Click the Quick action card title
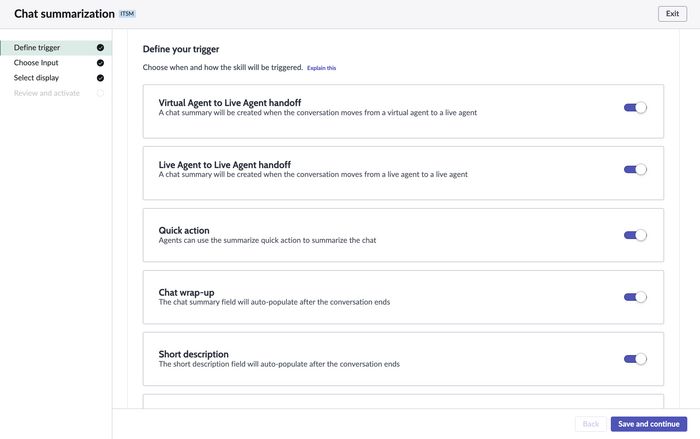This screenshot has width=700, height=439. [x=184, y=230]
